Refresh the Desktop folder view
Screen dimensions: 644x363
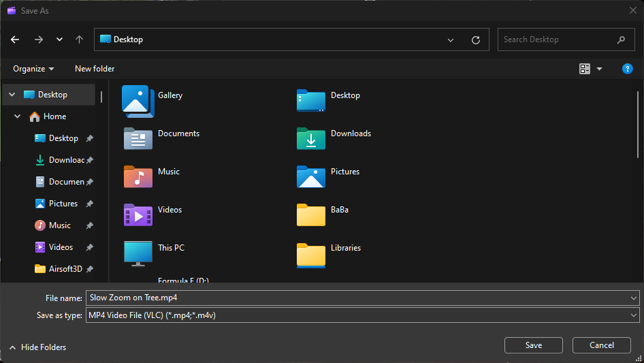tap(476, 40)
